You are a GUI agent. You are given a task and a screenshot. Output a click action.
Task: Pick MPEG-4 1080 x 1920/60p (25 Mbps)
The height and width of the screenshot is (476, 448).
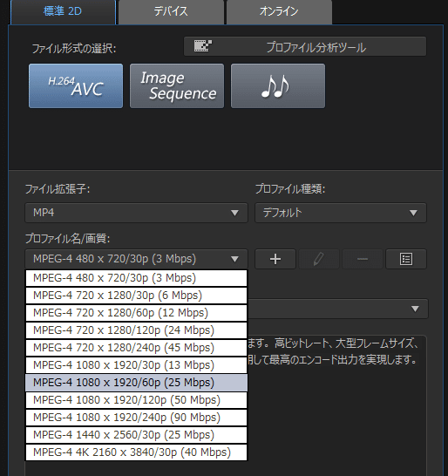(136, 383)
